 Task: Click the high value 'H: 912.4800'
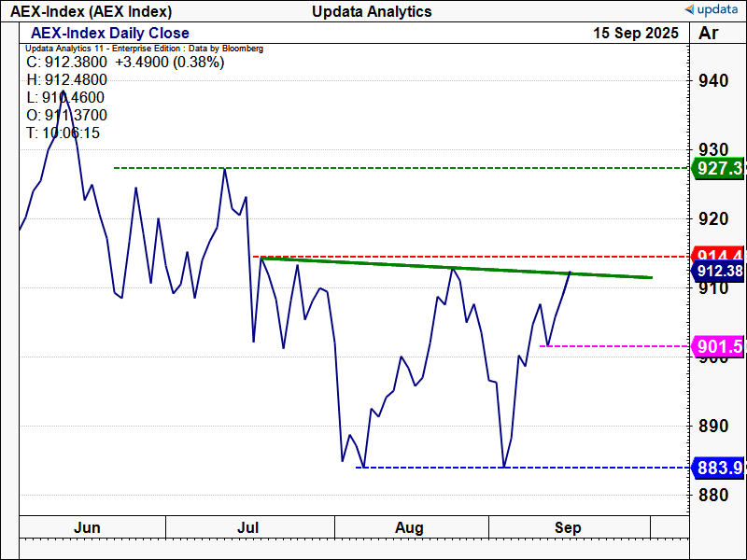click(66, 79)
